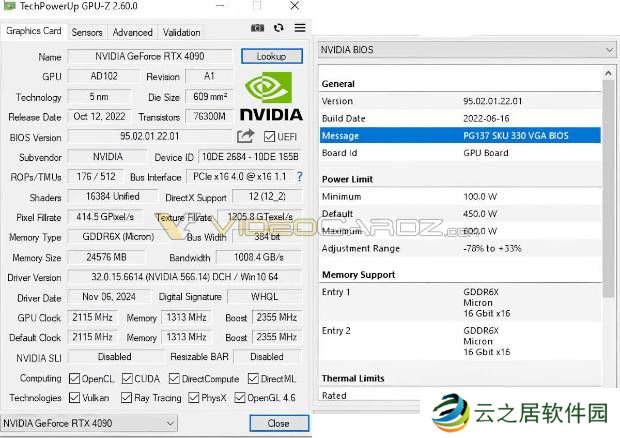Click the NVIDIA logo image
The image size is (620, 438).
273,97
